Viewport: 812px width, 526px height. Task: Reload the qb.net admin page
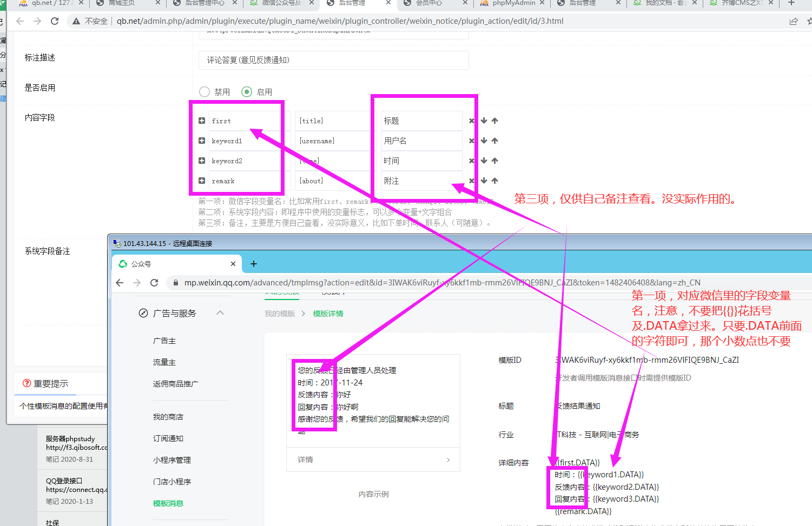(x=55, y=21)
